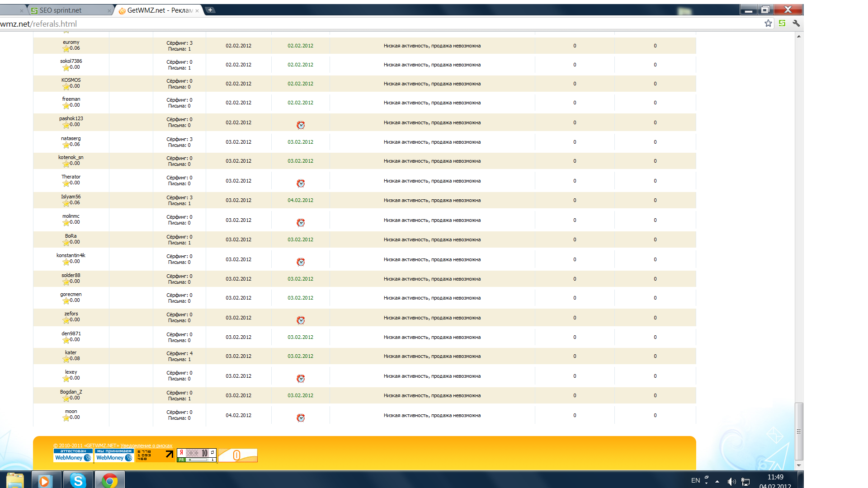The image size is (868, 488).
Task: Open referral den9871 profile name
Action: [x=71, y=333]
